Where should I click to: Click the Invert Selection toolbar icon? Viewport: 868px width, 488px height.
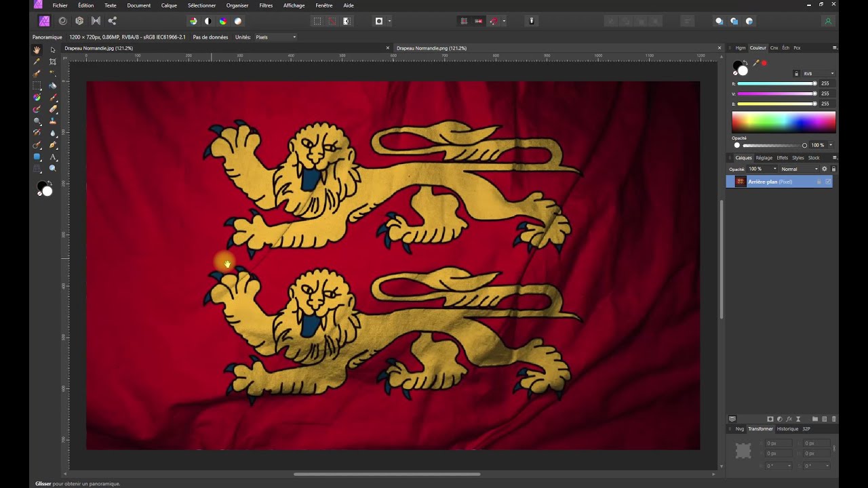point(347,21)
